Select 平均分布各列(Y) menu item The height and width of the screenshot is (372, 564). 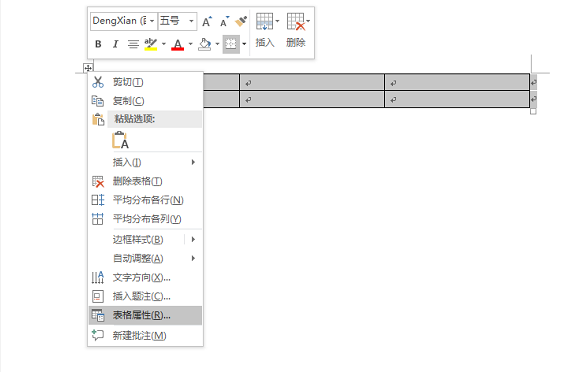click(145, 219)
